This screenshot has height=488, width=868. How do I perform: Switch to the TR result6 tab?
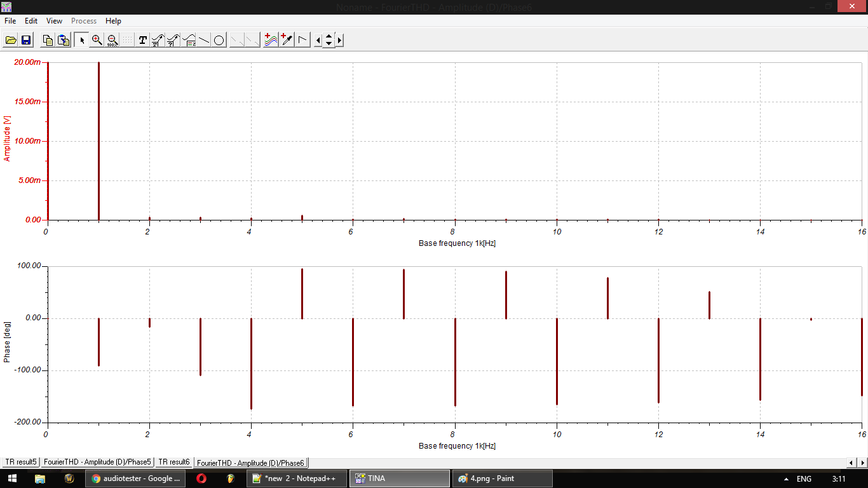click(x=174, y=462)
